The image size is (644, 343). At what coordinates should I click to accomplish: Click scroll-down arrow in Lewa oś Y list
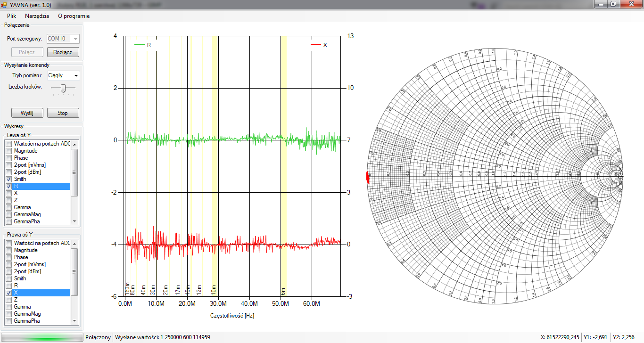pyautogui.click(x=74, y=221)
